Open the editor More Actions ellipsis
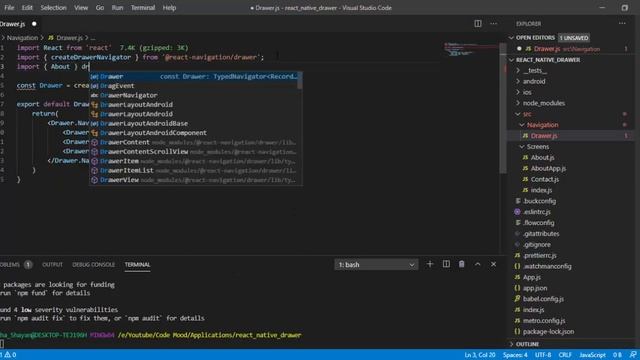This screenshot has height=360, width=640. pos(493,24)
